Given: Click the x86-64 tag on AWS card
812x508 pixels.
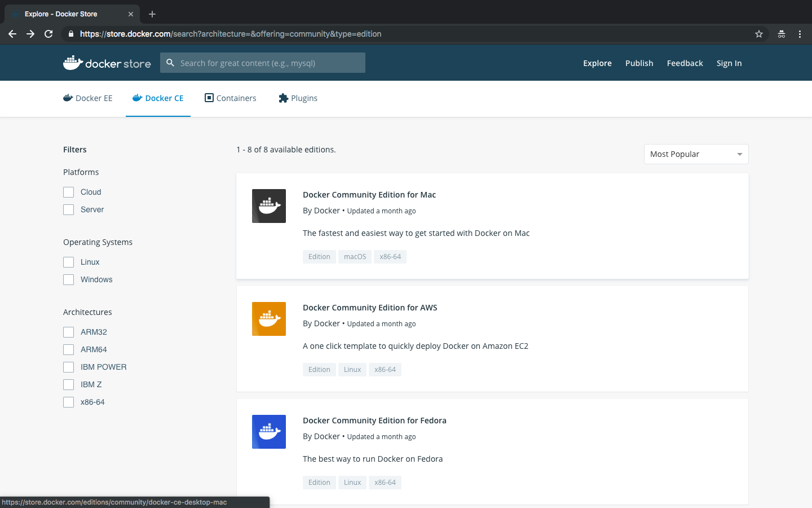Looking at the screenshot, I should [x=385, y=370].
